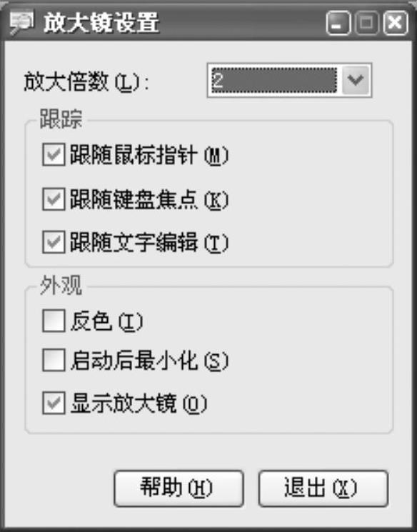Viewport: 417px width, 532px height.
Task: Minimize the 放大镜设置 window
Action: click(338, 23)
